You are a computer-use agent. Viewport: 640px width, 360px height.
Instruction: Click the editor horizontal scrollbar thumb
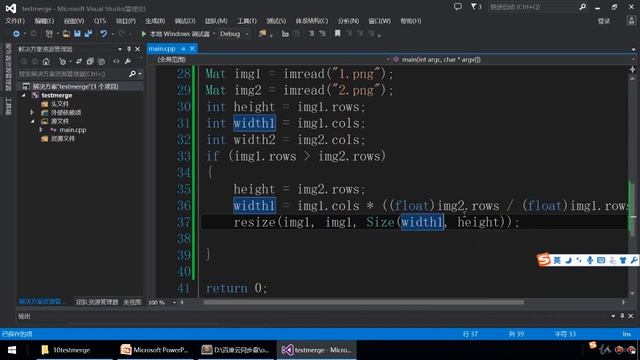363,302
